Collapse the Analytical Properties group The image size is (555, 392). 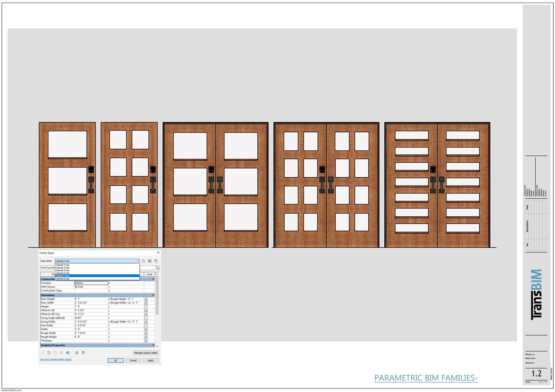(153, 345)
